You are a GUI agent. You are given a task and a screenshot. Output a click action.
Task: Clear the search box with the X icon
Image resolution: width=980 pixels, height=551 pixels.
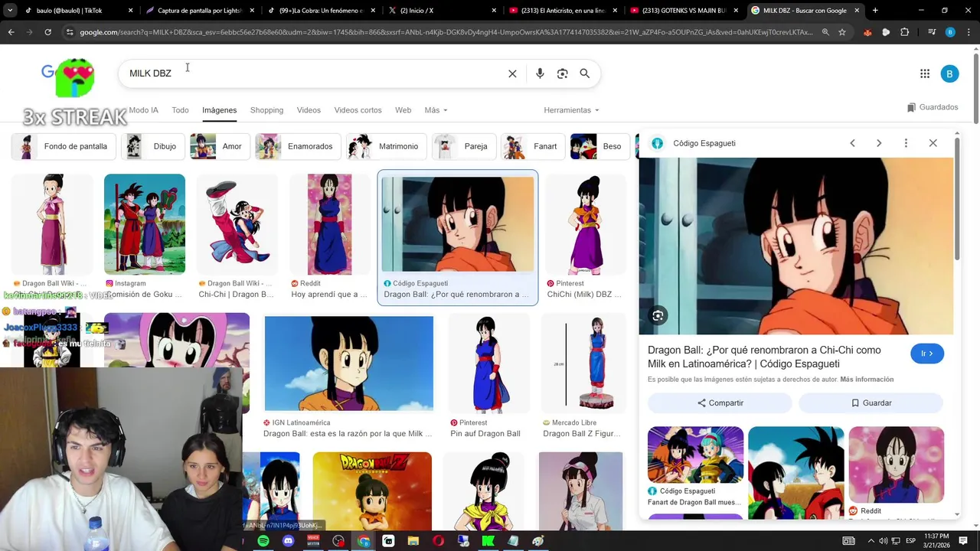coord(512,73)
